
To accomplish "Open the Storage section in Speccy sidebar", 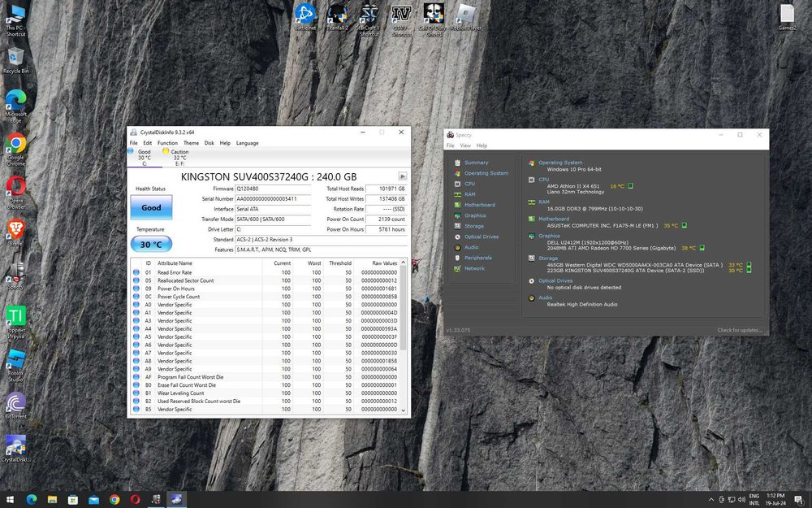I will tap(474, 226).
